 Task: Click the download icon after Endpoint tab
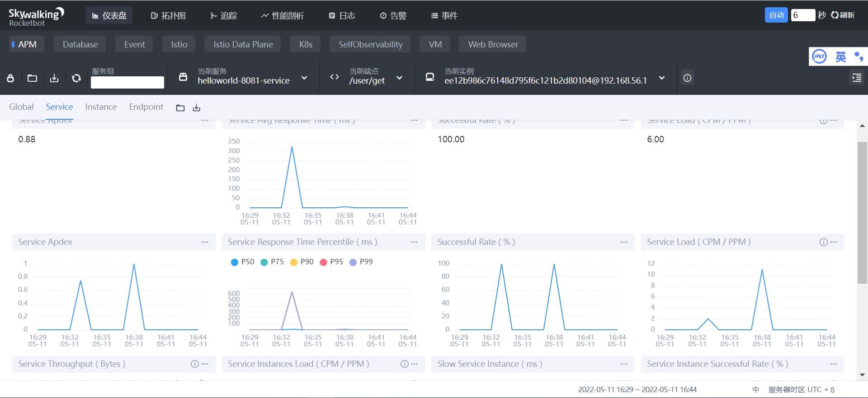[197, 108]
